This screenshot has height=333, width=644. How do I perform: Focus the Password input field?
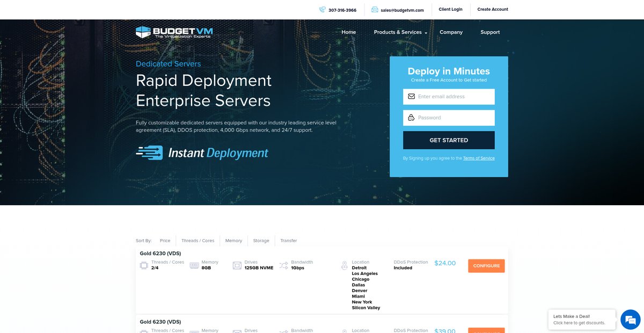[x=449, y=118]
